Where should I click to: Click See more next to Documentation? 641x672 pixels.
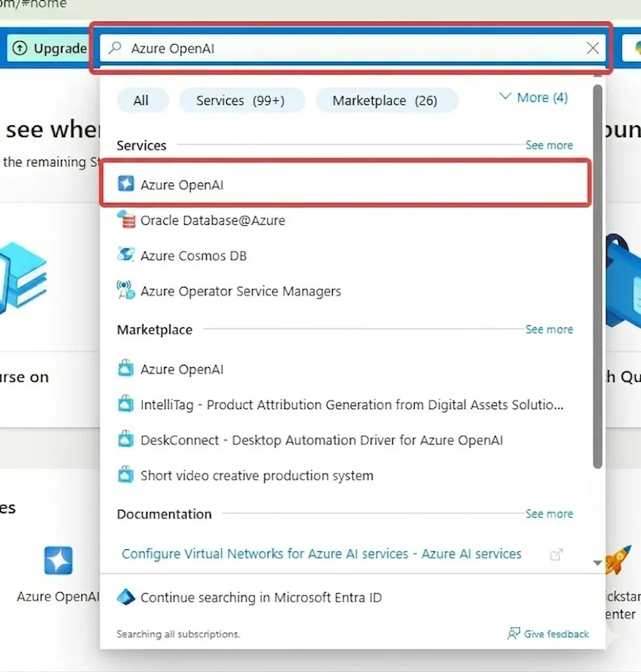point(549,513)
